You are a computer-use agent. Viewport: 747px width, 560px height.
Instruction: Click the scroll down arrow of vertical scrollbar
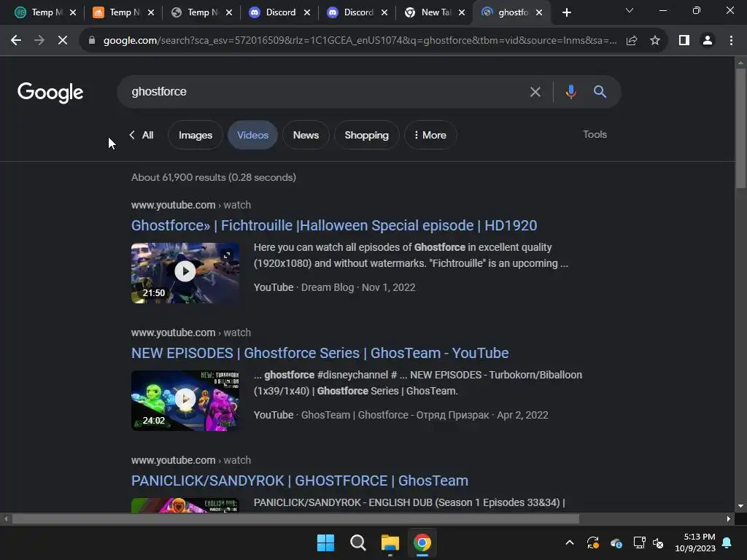tap(740, 506)
